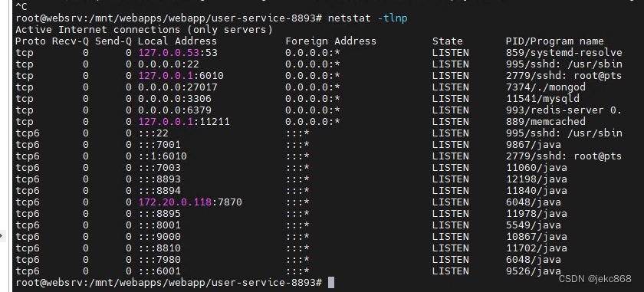
Task: Click the 2779/sshd: root@pts entry in tcp row
Action: point(564,76)
